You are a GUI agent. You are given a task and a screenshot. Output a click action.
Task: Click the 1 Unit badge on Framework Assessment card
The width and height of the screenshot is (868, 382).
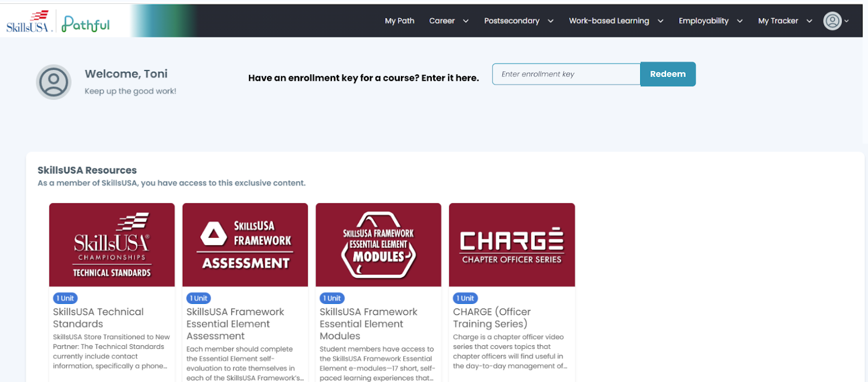click(x=199, y=298)
